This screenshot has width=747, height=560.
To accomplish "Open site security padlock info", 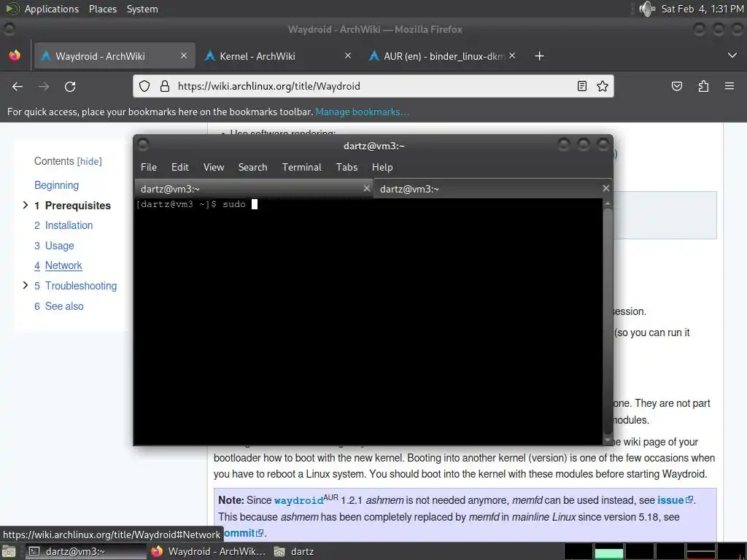I will [x=165, y=86].
